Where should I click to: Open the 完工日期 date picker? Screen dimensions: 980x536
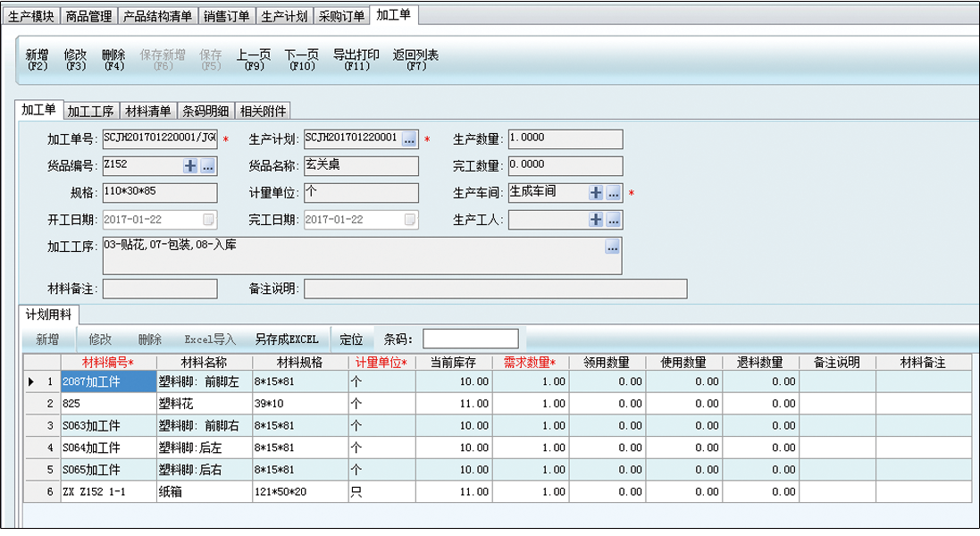pyautogui.click(x=409, y=220)
